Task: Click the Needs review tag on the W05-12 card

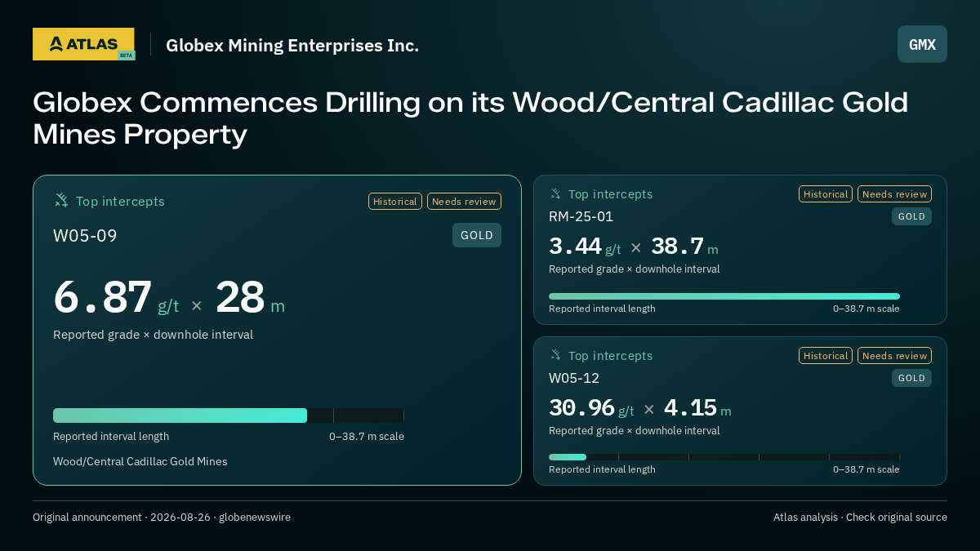Action: tap(894, 356)
